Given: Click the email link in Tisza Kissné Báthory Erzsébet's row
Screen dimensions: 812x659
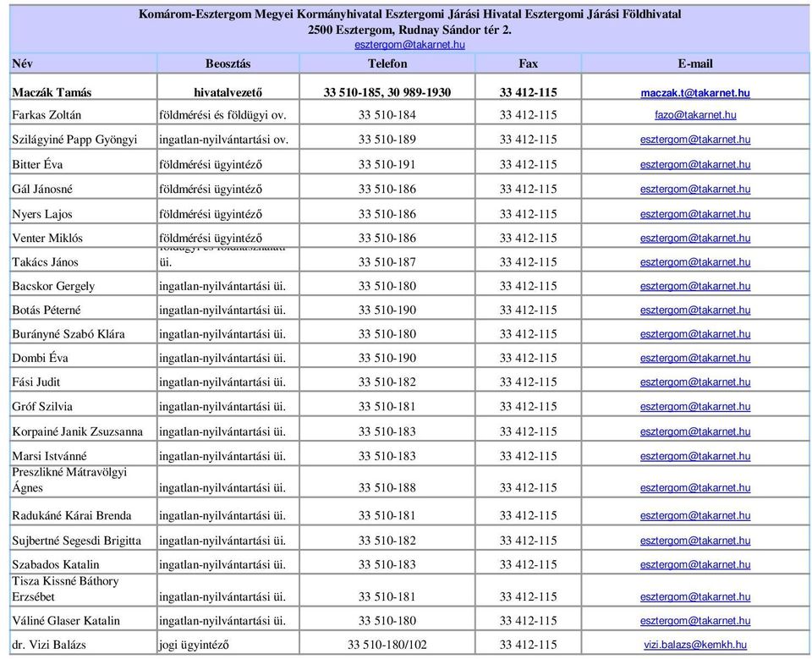Looking at the screenshot, I should (x=695, y=597).
